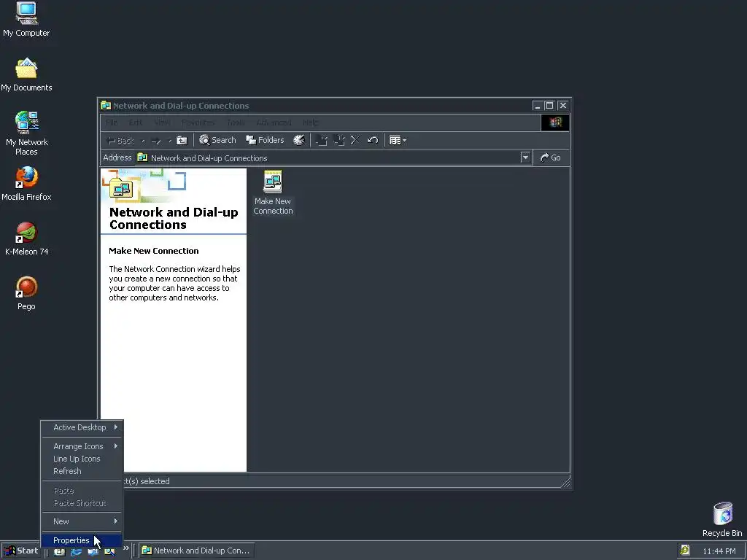Expand Quick Launch overflow chevron
This screenshot has height=560, width=747.
point(126,548)
